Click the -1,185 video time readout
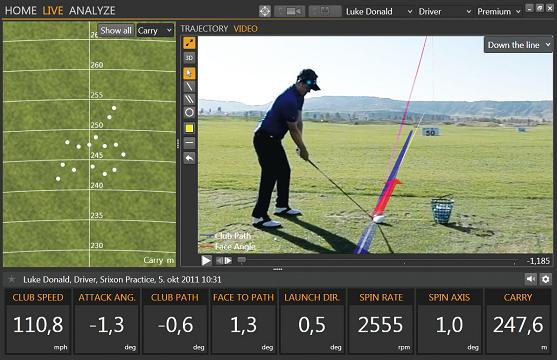 [538, 261]
